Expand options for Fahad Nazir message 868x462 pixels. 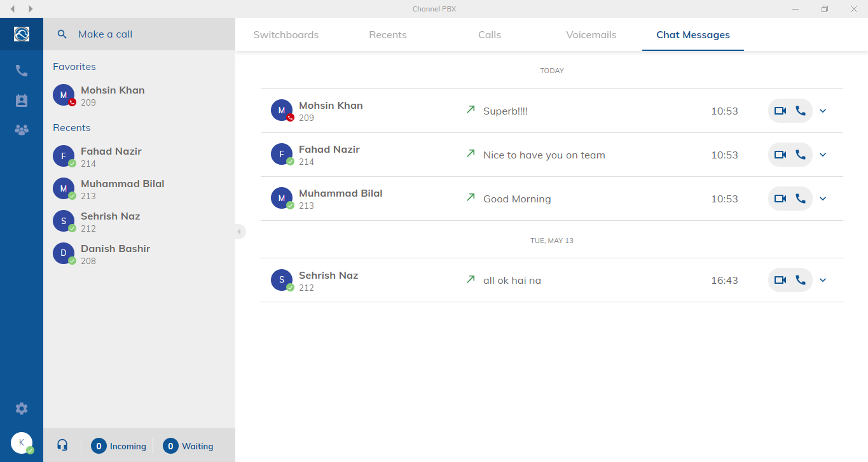coord(823,155)
